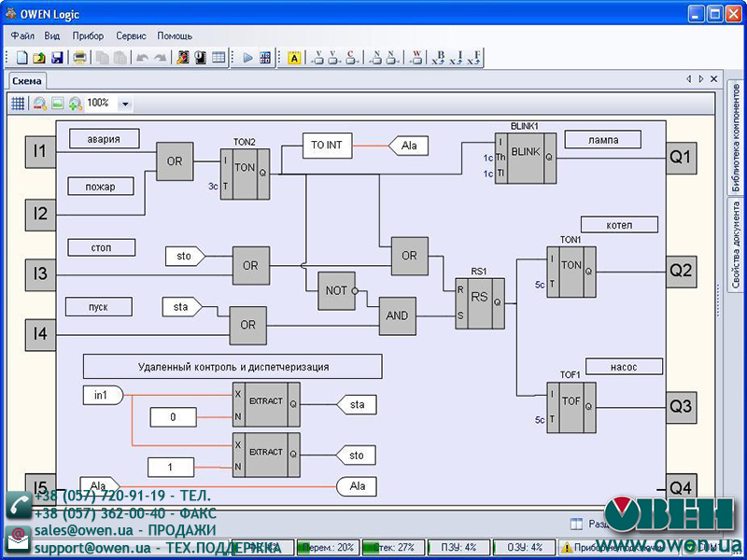Toggle the grid display on the scheme
Screen dimensions: 747x560
(x=18, y=104)
